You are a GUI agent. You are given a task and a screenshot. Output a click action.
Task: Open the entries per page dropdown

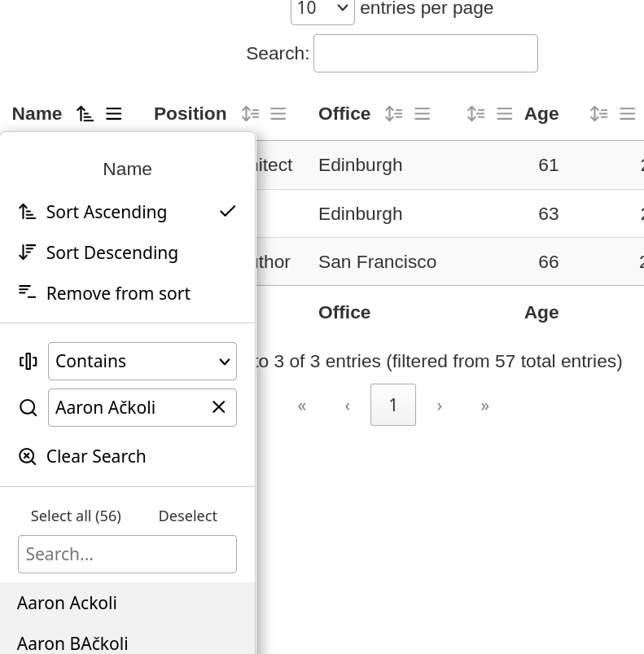click(x=322, y=10)
